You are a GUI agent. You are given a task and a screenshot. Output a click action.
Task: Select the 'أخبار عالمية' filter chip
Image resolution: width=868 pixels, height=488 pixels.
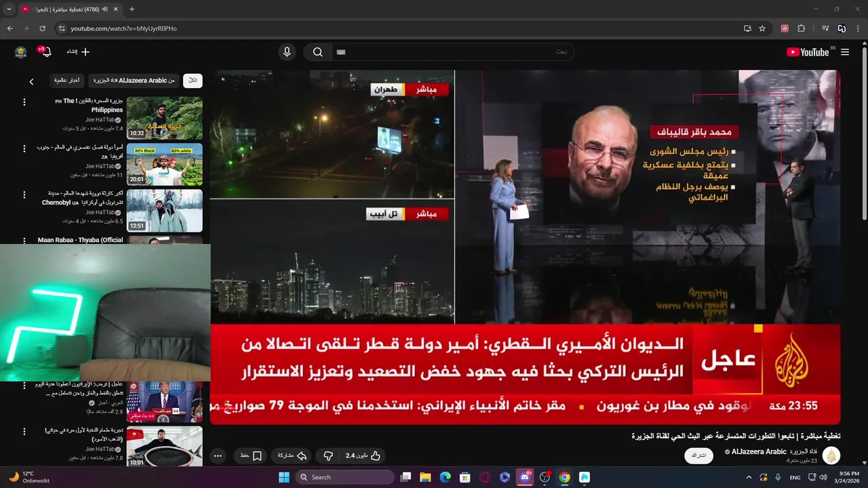(67, 81)
